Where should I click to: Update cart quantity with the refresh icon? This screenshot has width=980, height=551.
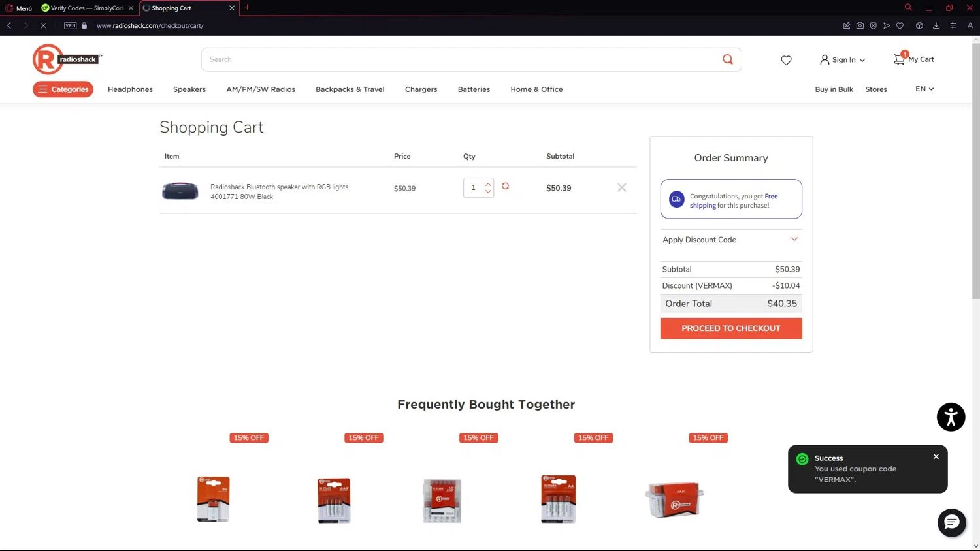[x=505, y=186]
